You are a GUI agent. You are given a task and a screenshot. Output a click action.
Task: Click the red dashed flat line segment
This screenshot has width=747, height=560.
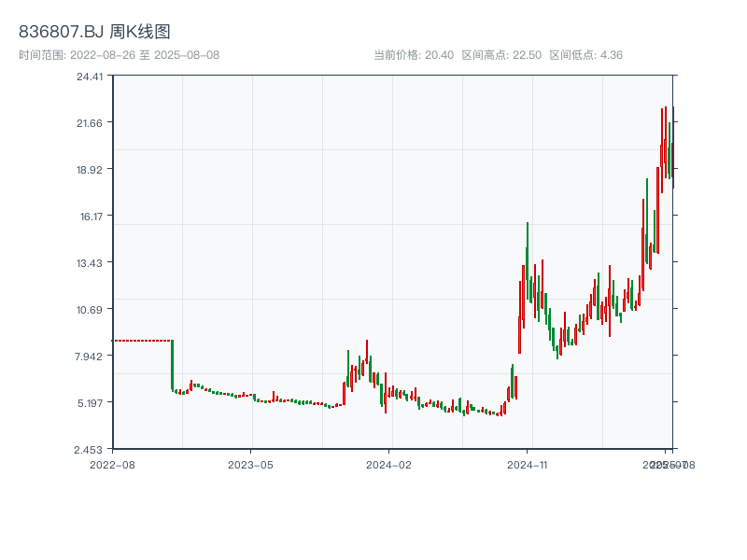click(x=140, y=341)
